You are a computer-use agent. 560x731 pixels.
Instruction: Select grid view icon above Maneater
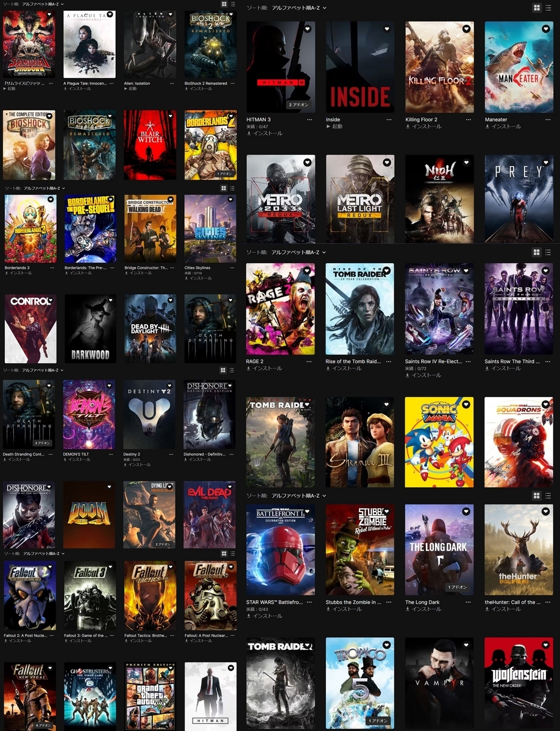537,8
